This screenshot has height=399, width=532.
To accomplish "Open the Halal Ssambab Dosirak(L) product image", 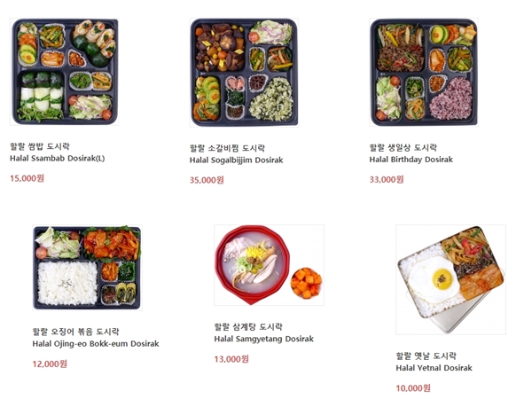I will point(64,72).
